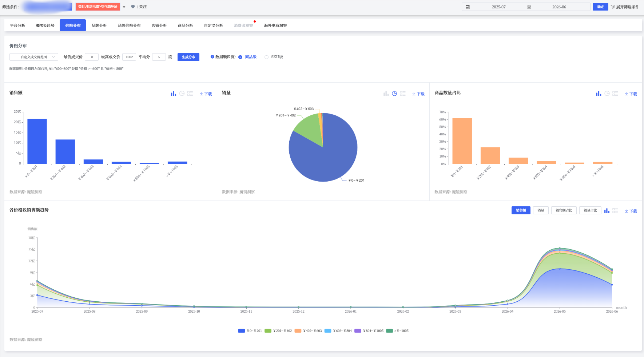Show 销售额 chart as data table
Image resolution: width=644 pixels, height=357 pixels.
(190, 94)
